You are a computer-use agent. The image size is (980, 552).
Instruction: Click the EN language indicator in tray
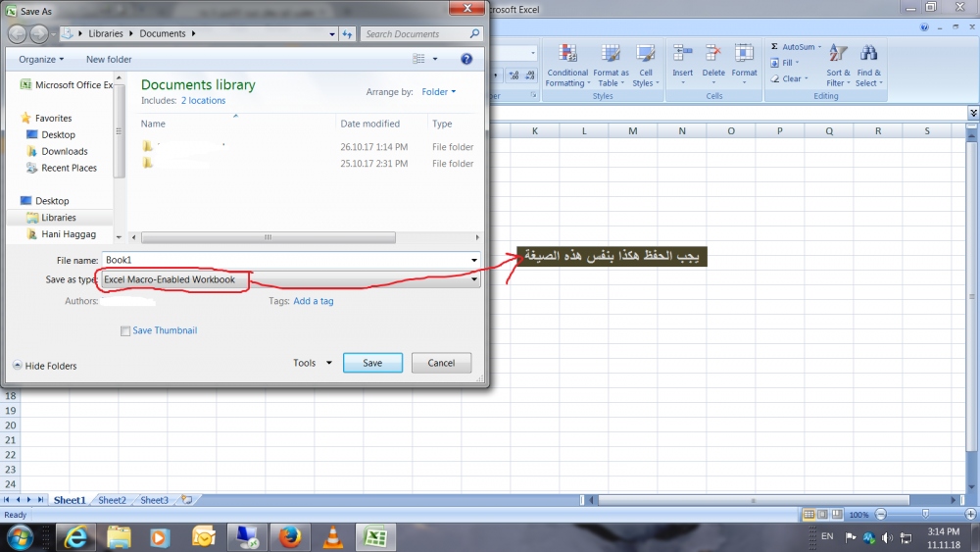click(x=827, y=536)
